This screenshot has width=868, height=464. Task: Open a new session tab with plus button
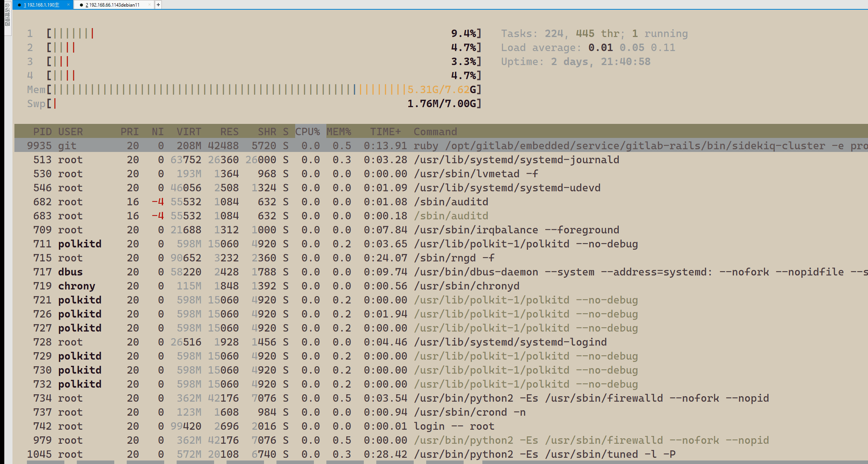pos(158,5)
